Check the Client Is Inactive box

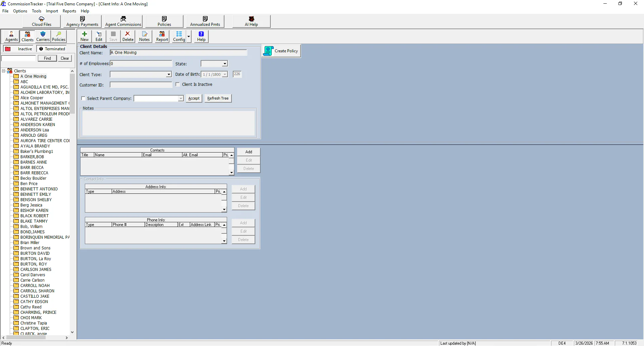coord(178,84)
